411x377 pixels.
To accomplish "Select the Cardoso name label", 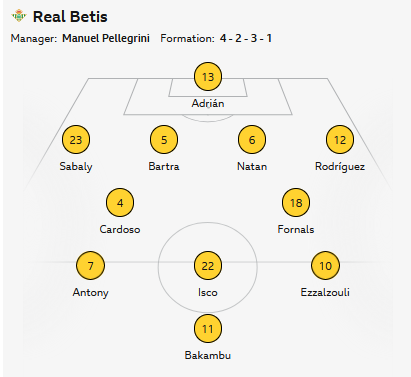I will [120, 229].
